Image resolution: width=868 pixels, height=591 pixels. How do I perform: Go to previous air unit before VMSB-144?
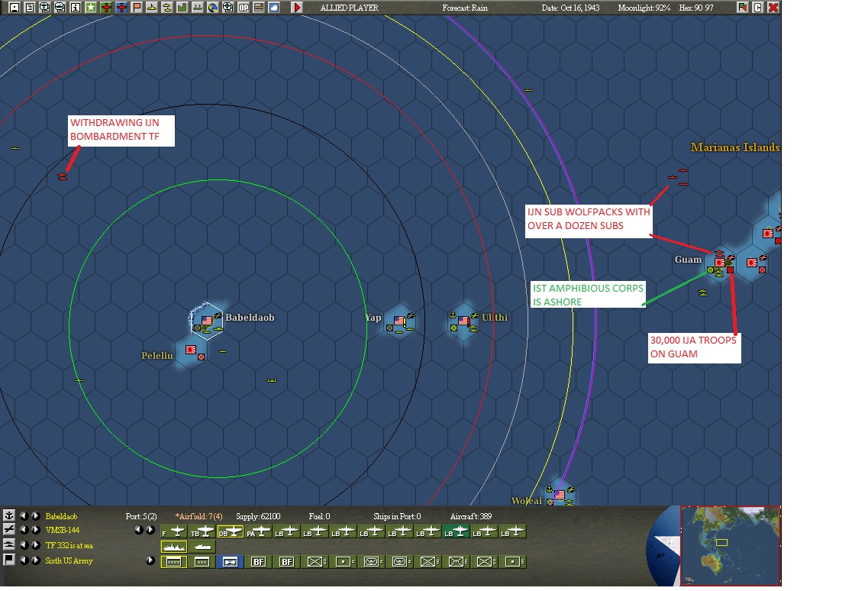coord(24,530)
